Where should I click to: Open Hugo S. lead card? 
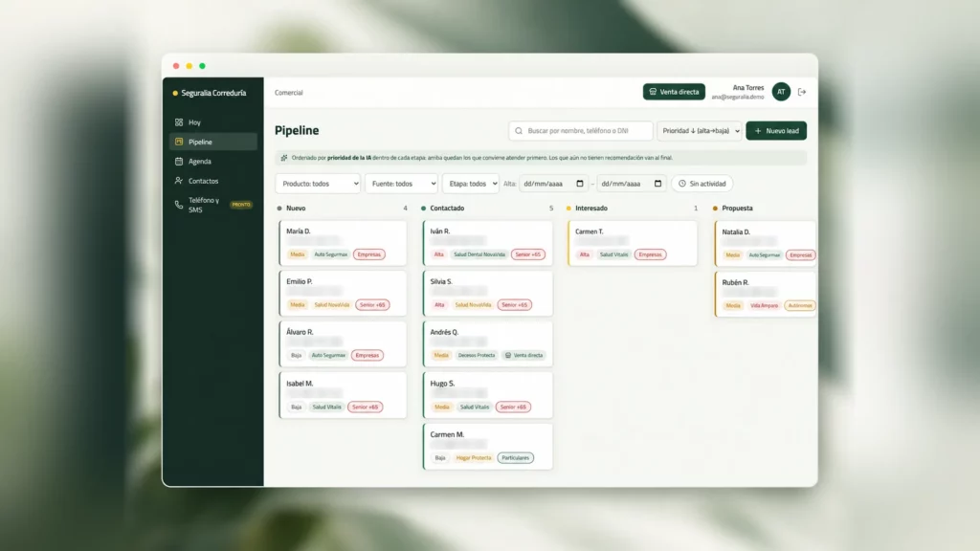tap(487, 395)
